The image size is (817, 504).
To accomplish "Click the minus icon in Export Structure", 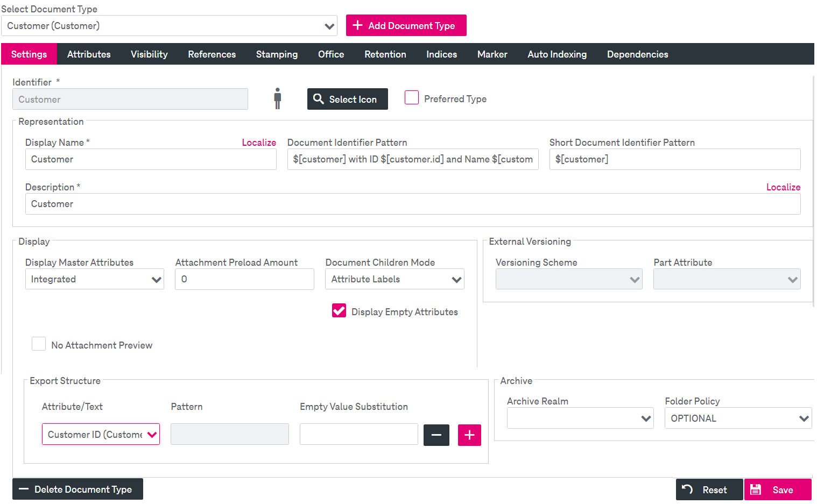I will coord(436,435).
